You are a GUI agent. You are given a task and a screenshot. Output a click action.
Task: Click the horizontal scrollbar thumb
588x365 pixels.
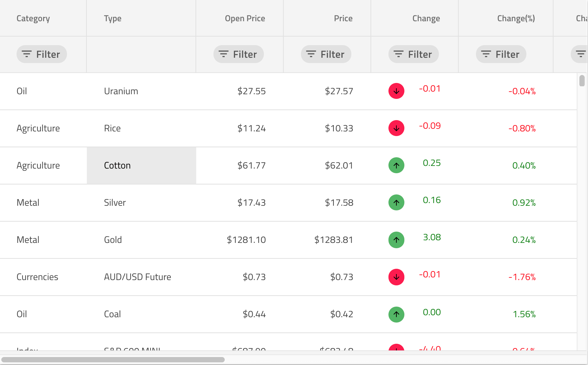tap(113, 360)
